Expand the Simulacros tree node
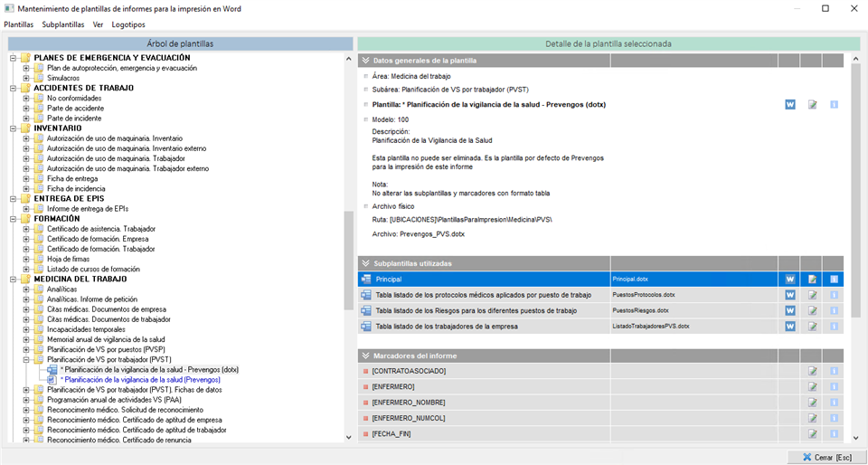Viewport: 868px width, 465px height. click(26, 78)
